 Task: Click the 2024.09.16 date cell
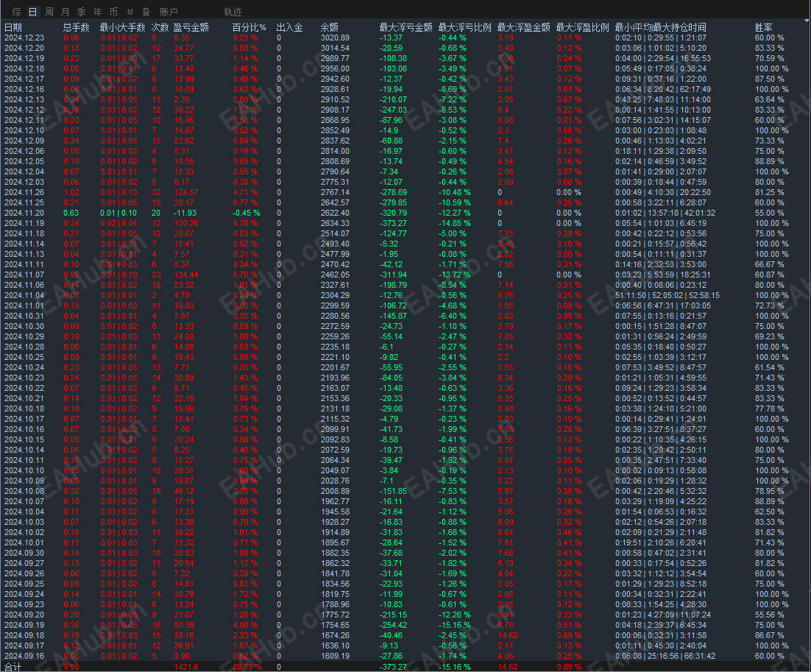click(24, 656)
